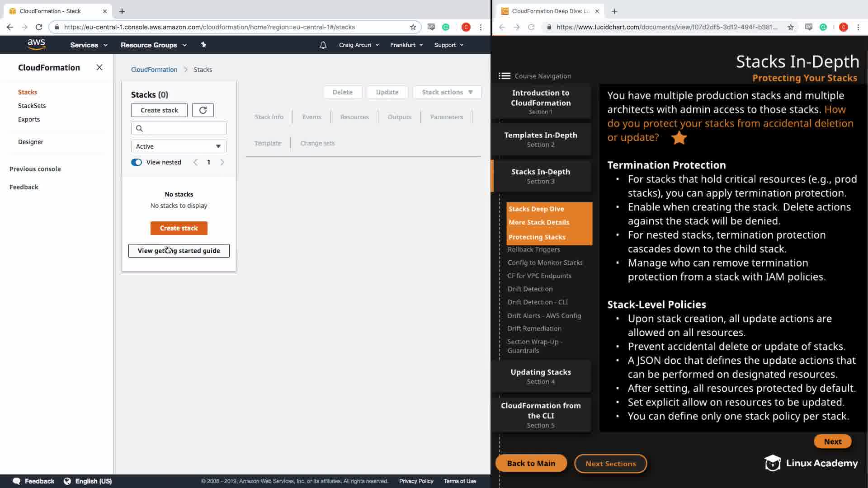Open the Frankfurt region selector
868x488 pixels.
tap(406, 45)
